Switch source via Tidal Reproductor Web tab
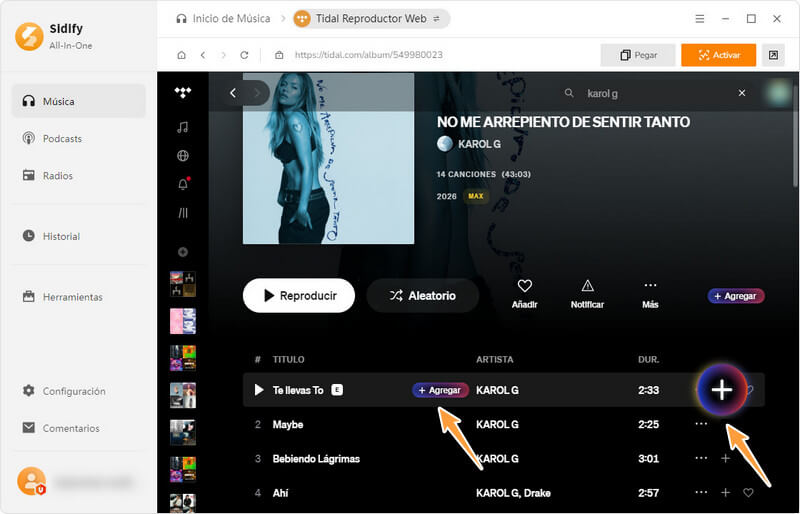The width and height of the screenshot is (800, 514). click(371, 19)
